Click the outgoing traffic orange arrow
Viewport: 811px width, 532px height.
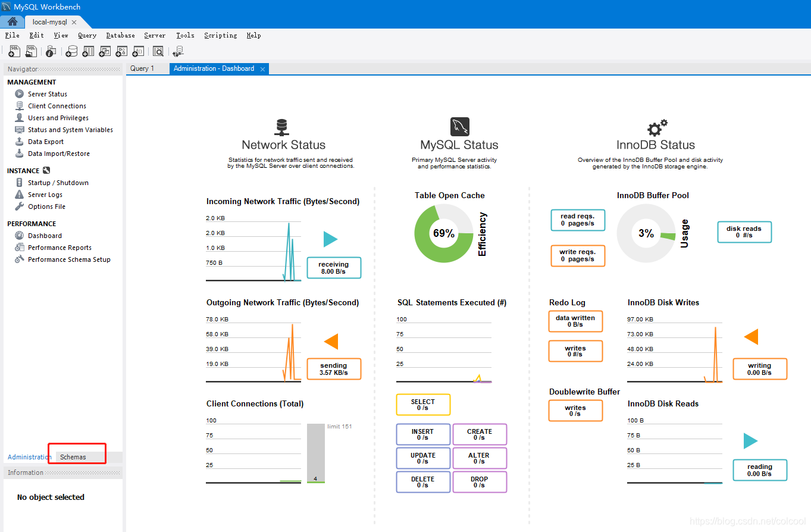[x=331, y=342]
